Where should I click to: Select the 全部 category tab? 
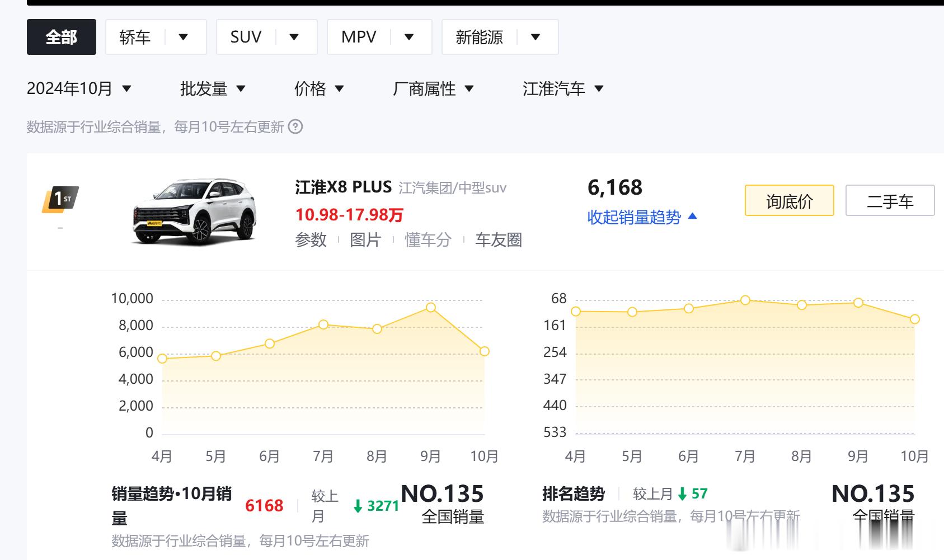[x=62, y=37]
